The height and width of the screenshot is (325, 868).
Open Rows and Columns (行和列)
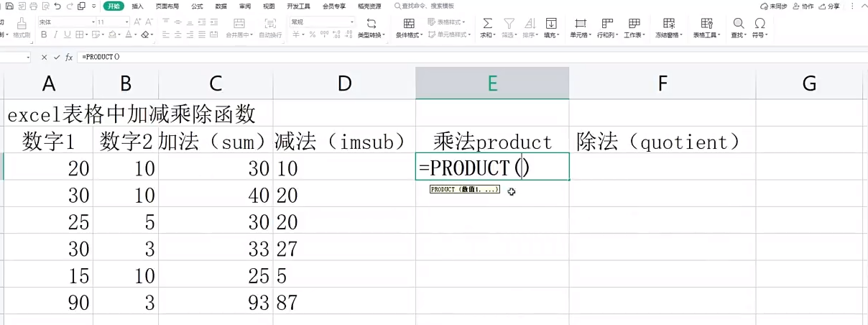point(607,28)
